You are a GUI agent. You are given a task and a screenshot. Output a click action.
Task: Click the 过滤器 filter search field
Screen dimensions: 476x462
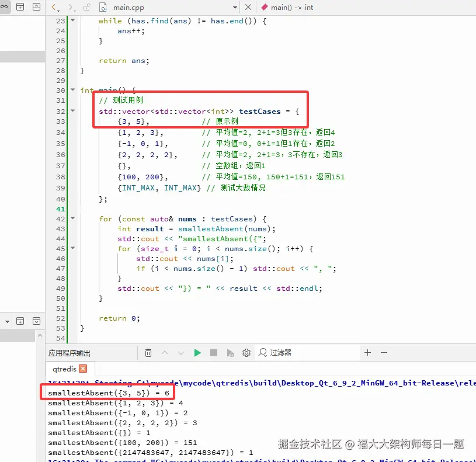[x=307, y=352]
